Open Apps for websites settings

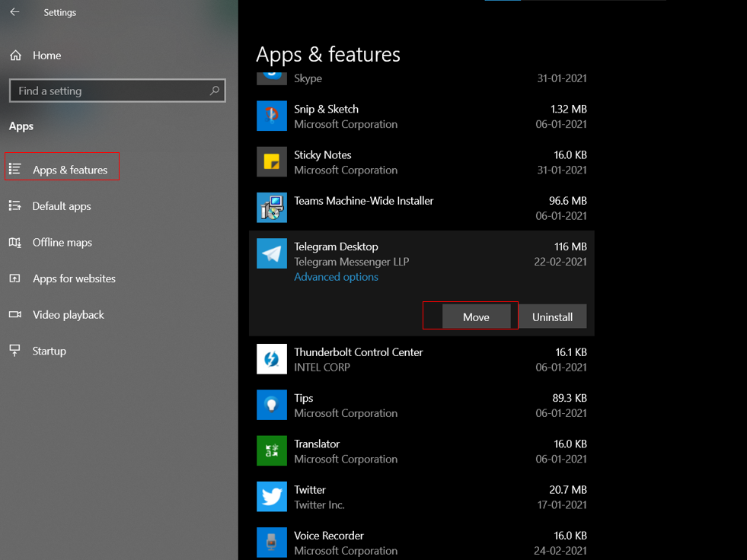[74, 278]
